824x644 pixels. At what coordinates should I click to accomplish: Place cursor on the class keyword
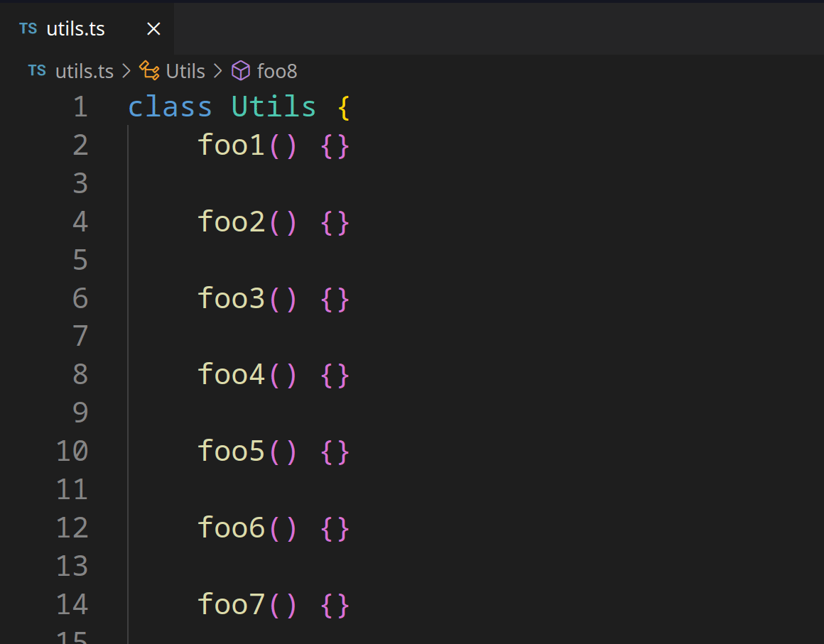coord(170,107)
